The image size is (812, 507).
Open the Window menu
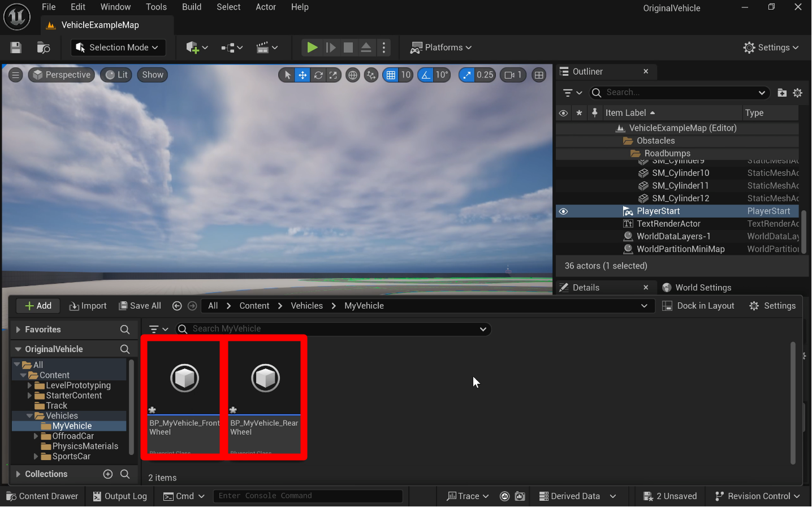[115, 7]
